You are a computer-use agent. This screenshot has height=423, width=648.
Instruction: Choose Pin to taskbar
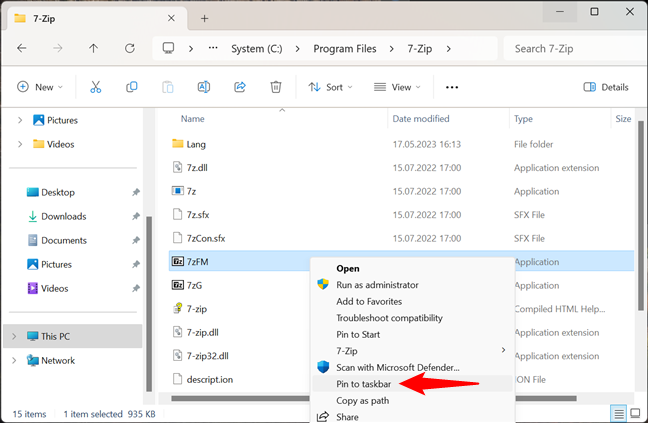click(412, 384)
